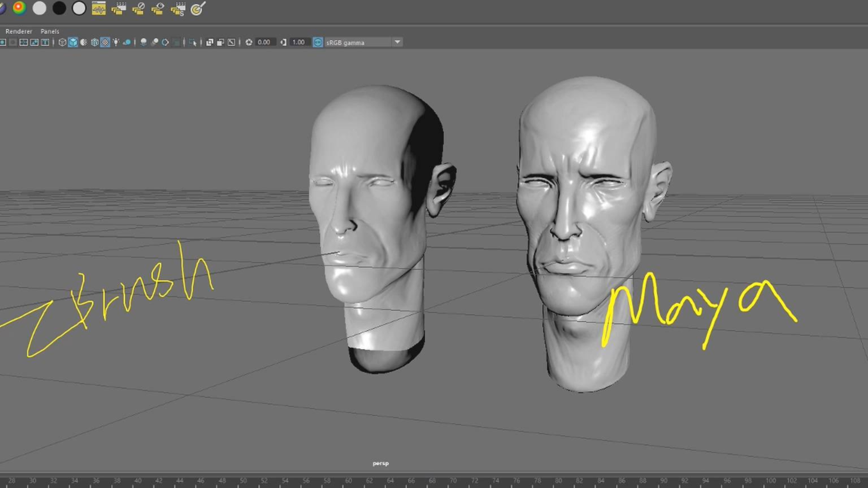Toggle the blue view transform button
This screenshot has width=868, height=488.
[x=318, y=42]
